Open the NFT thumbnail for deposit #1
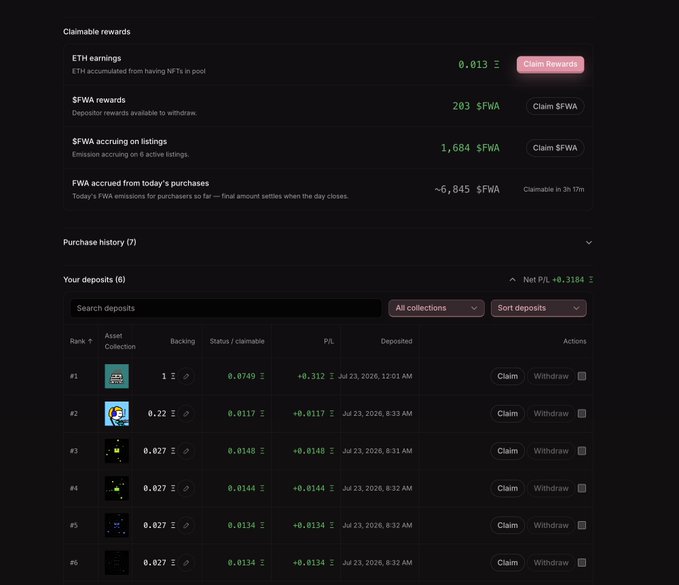The height and width of the screenshot is (585, 679). 116,376
